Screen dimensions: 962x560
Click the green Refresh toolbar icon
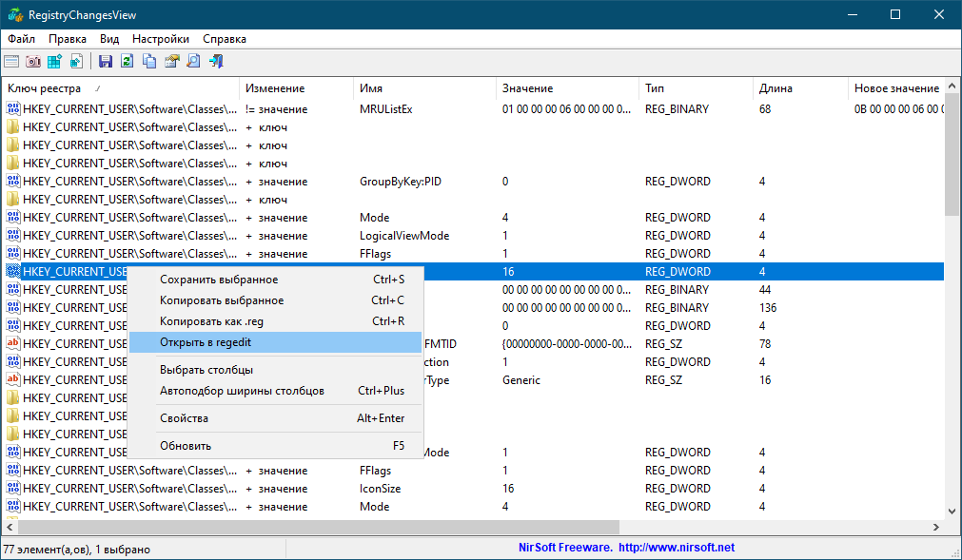point(127,62)
